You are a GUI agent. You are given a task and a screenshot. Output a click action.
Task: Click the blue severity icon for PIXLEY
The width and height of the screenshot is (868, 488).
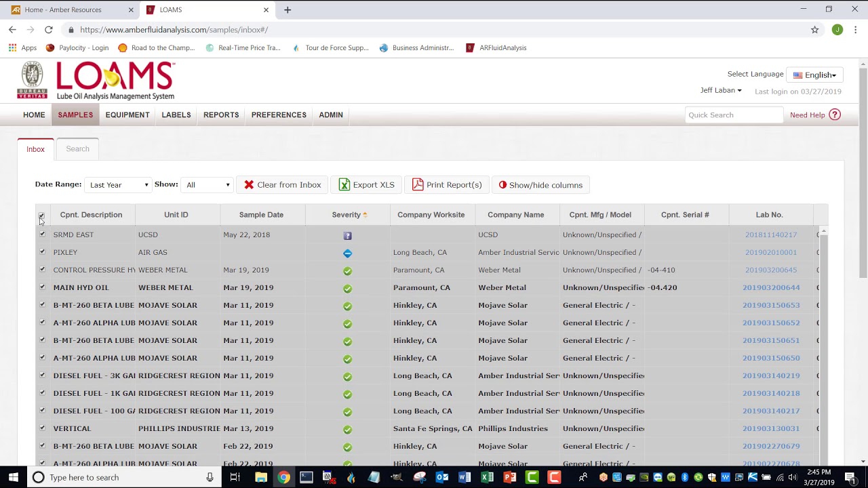click(347, 253)
